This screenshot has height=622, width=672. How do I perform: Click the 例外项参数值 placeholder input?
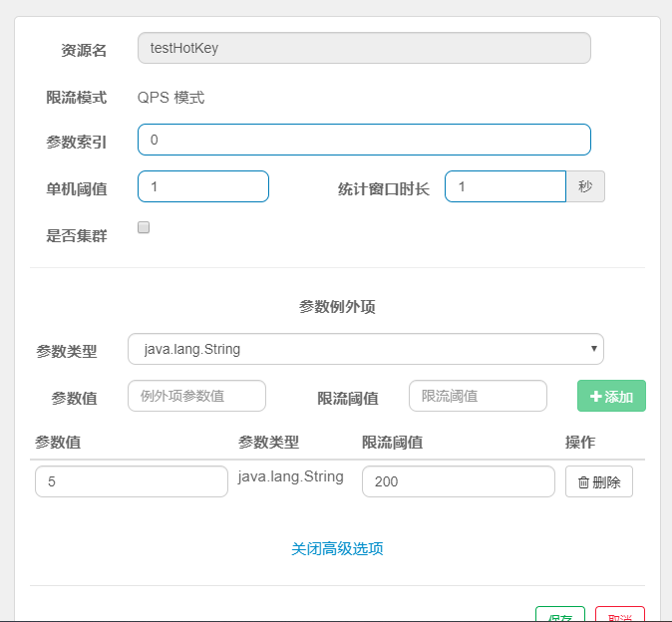pos(196,396)
